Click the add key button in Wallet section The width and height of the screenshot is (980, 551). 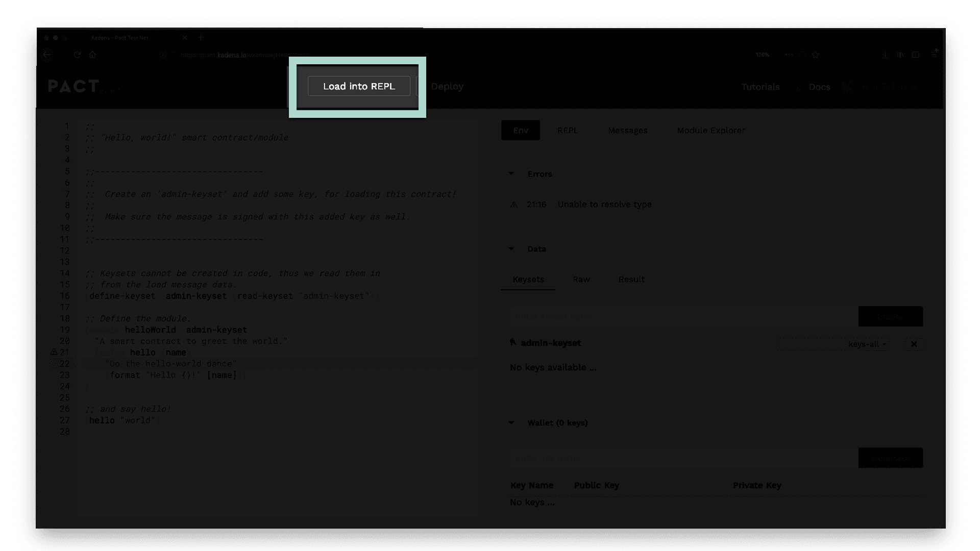[890, 458]
